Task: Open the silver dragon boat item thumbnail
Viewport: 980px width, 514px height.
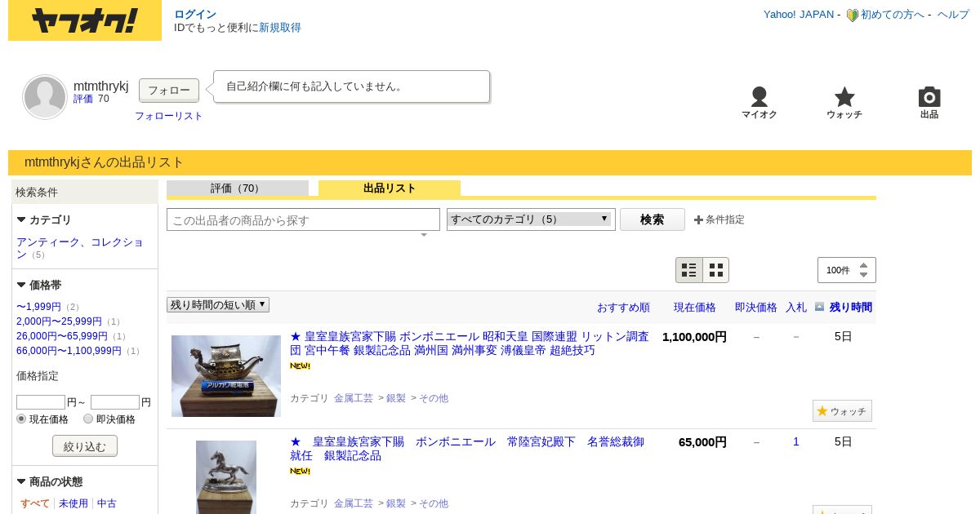Action: [x=226, y=376]
